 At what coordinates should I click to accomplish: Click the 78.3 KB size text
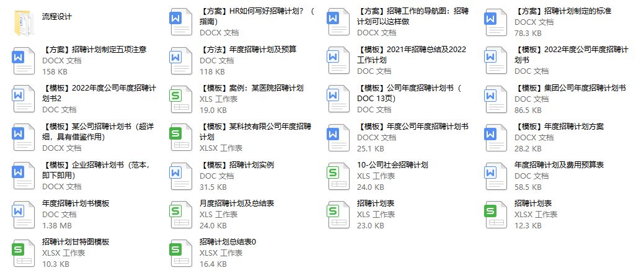(x=527, y=34)
